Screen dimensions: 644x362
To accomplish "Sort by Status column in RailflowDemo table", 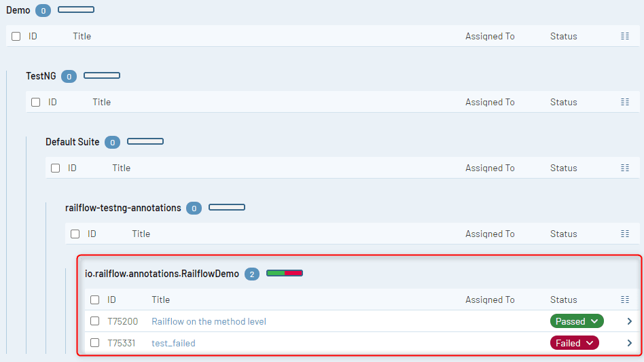I will tap(564, 300).
